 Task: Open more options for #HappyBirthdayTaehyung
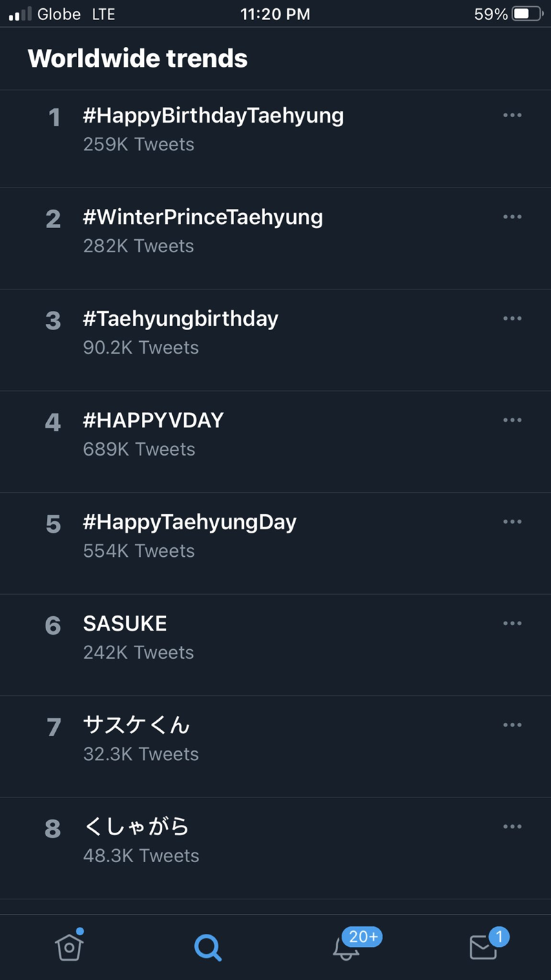coord(512,115)
